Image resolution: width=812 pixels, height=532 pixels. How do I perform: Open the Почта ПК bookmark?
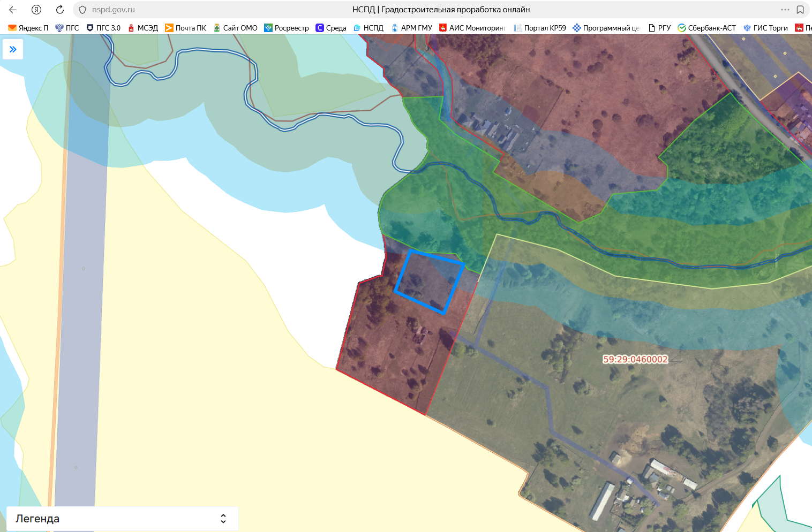(185, 28)
